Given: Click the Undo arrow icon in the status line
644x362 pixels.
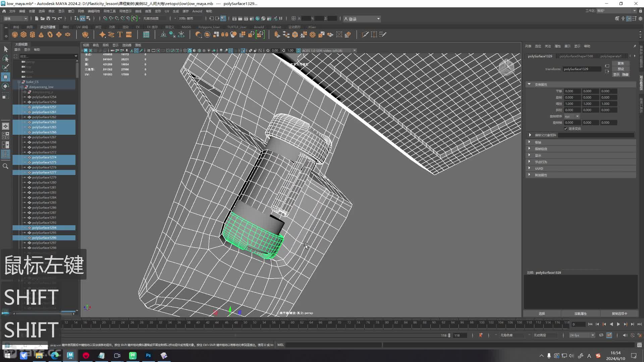Looking at the screenshot, I should [54, 18].
